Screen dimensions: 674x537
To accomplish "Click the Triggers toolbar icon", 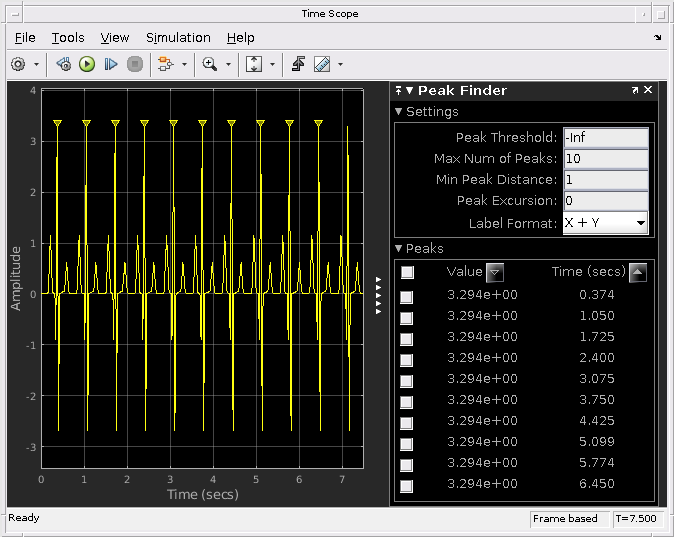I will (298, 64).
